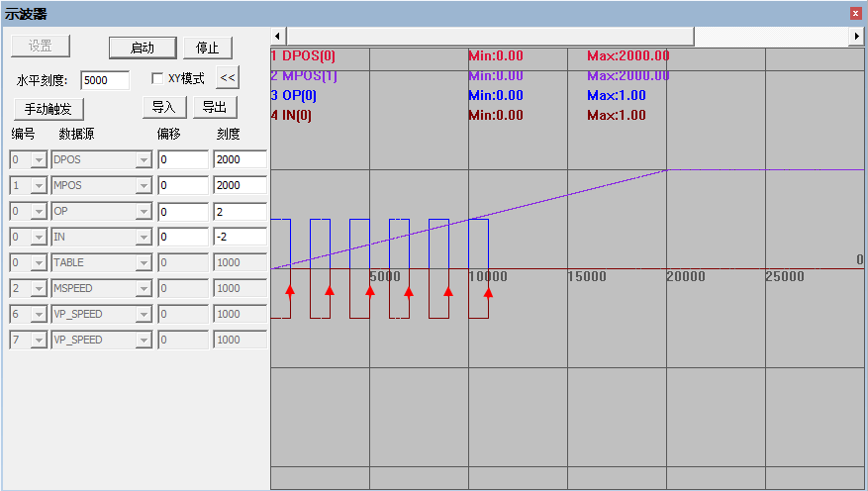Click the offset field of MPOS row
The height and width of the screenshot is (491, 868).
[183, 185]
